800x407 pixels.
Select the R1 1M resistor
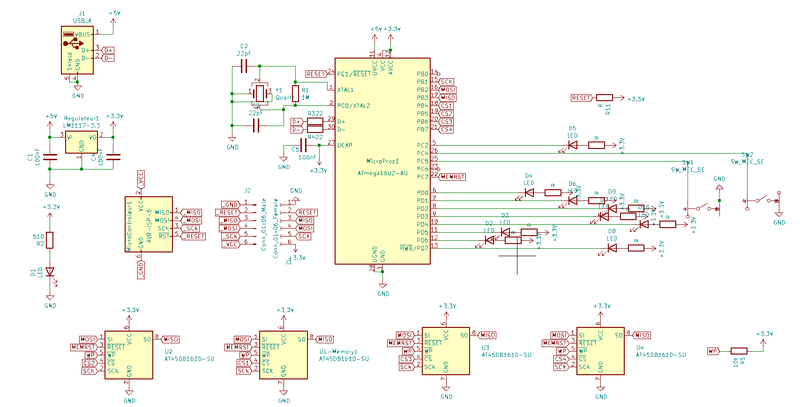295,93
